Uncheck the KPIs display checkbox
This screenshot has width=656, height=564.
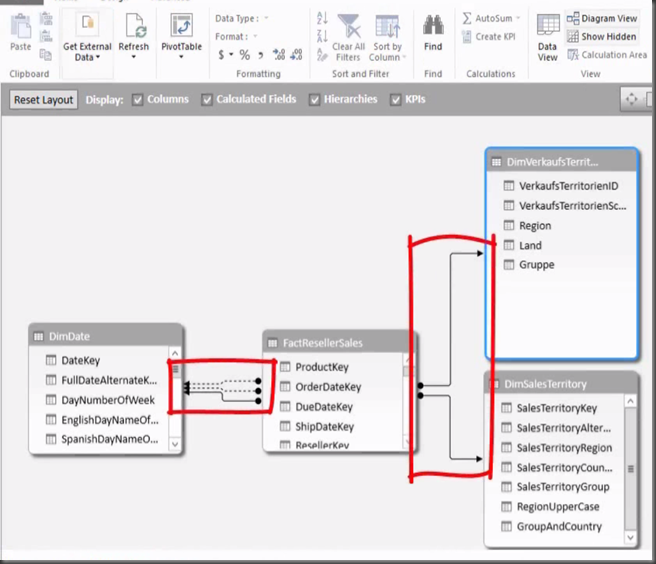click(395, 100)
